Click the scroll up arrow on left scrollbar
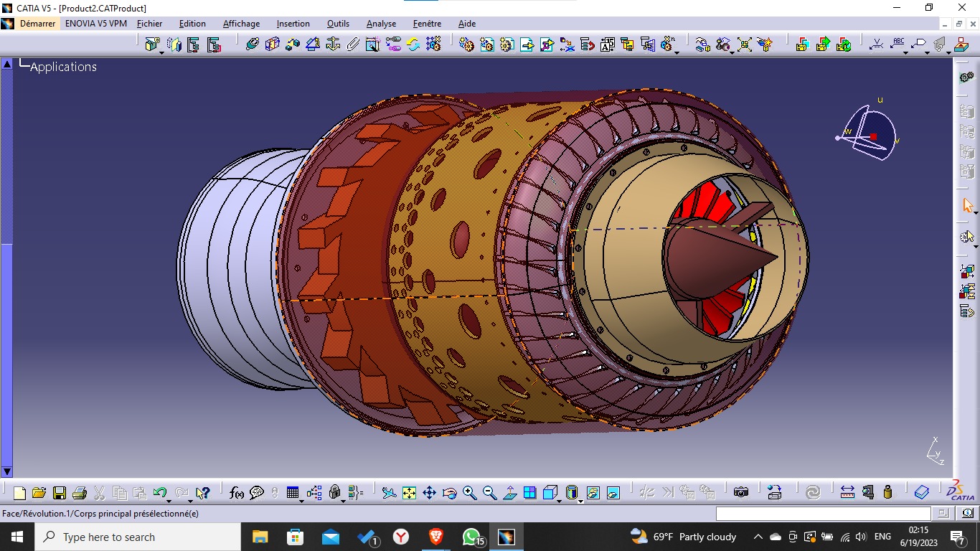 7,64
